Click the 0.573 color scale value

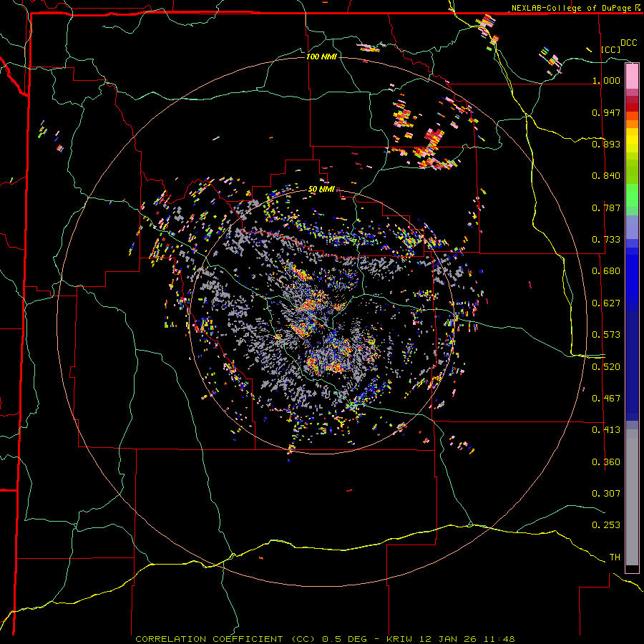606,335
